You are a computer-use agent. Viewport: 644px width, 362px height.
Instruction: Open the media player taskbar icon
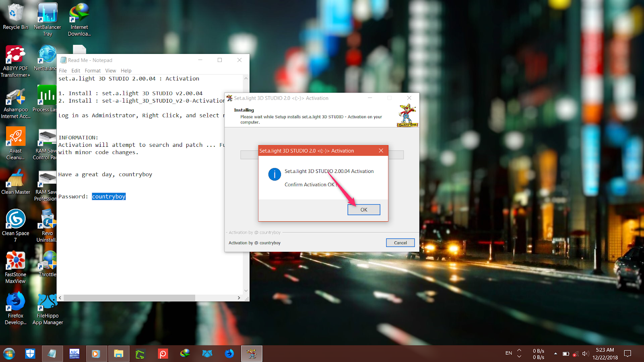click(96, 354)
